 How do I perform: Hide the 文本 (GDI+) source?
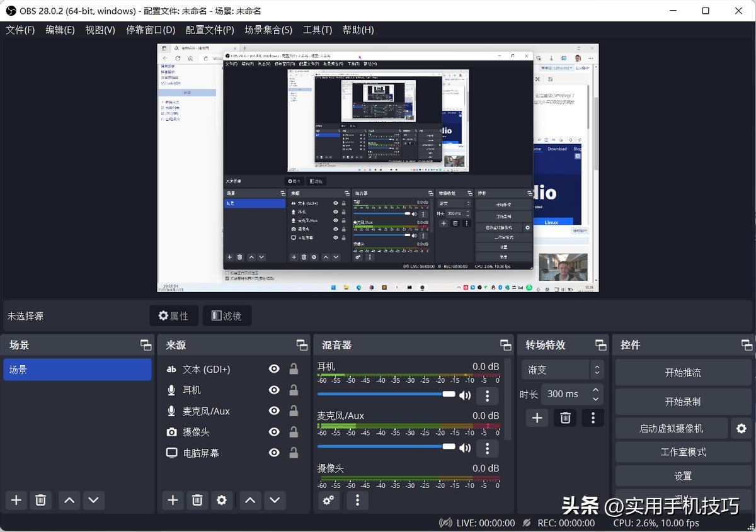click(274, 369)
